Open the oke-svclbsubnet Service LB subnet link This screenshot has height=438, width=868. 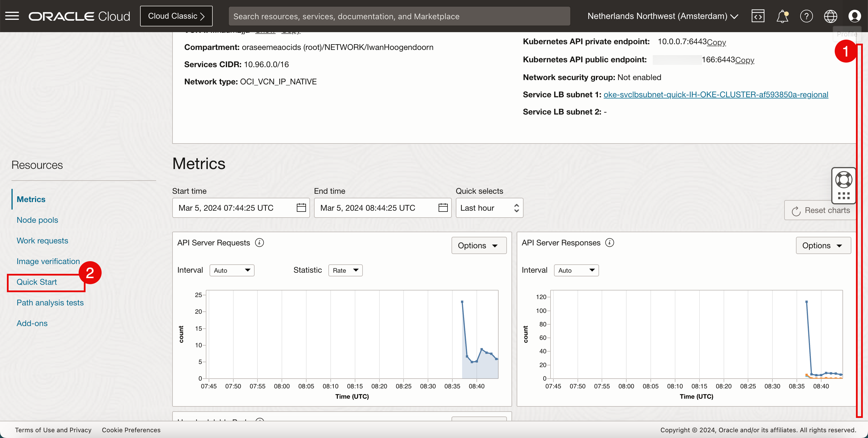716,94
